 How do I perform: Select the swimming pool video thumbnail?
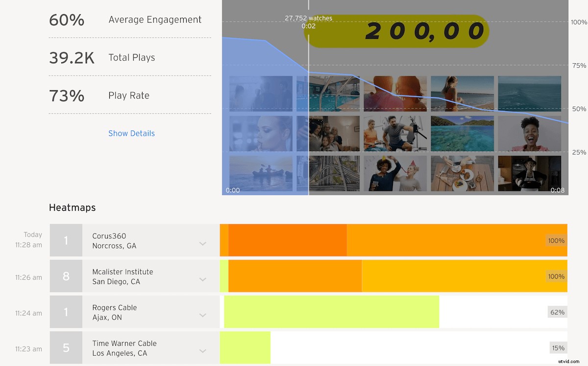335,93
